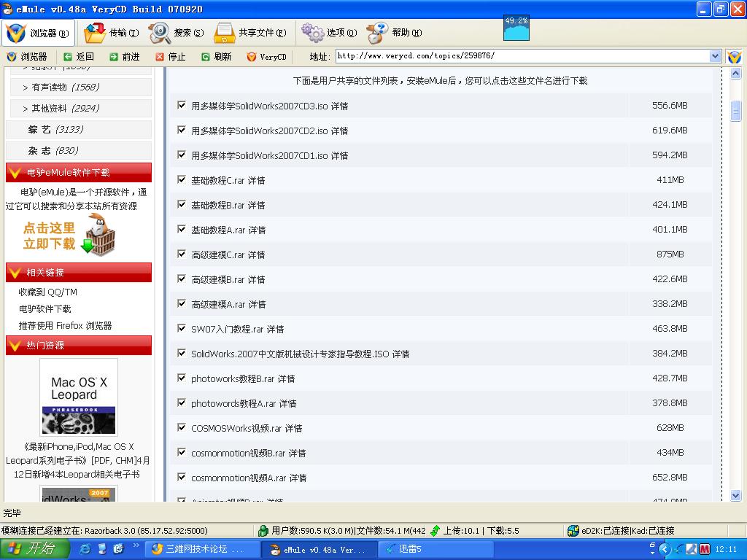Uncheck the COSMOSWorks视频.rar checkbox
Screen dimensions: 747x560
tap(181, 427)
